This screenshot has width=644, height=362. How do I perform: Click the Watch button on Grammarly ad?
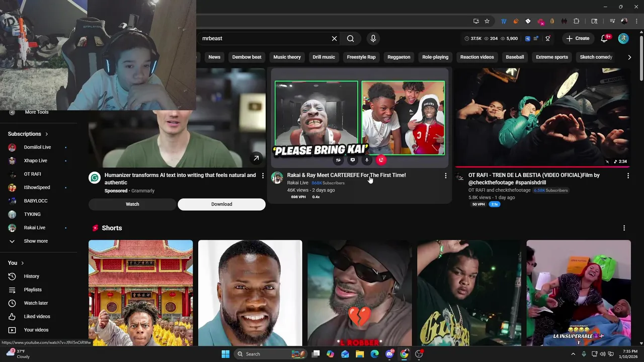pyautogui.click(x=132, y=204)
